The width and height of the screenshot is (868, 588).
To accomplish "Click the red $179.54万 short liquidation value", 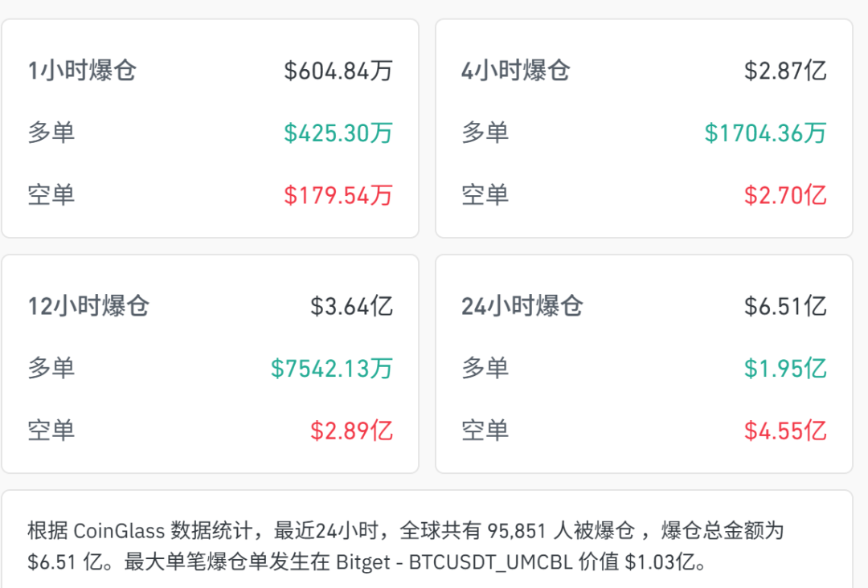I will 338,195.
